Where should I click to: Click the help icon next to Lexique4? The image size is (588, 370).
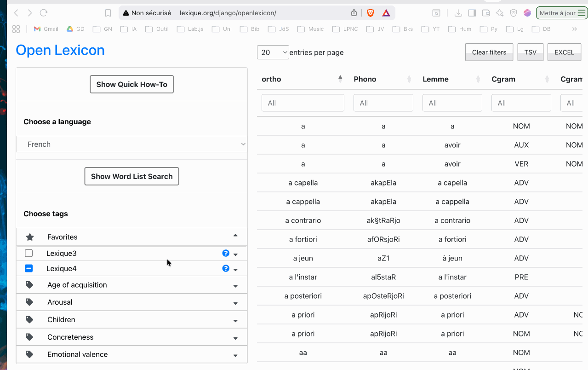[226, 268]
